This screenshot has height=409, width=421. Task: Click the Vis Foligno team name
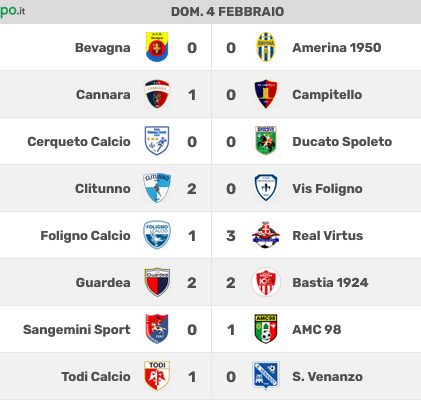327,189
